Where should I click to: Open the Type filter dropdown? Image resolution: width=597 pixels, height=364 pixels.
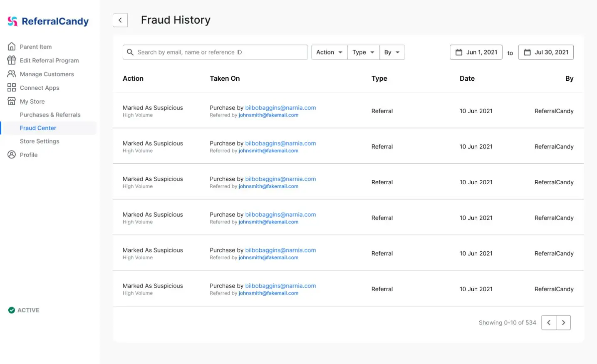point(364,52)
